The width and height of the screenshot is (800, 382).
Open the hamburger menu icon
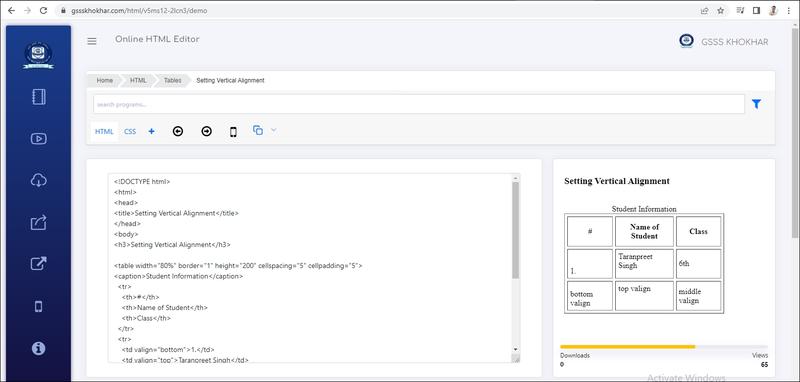[92, 41]
